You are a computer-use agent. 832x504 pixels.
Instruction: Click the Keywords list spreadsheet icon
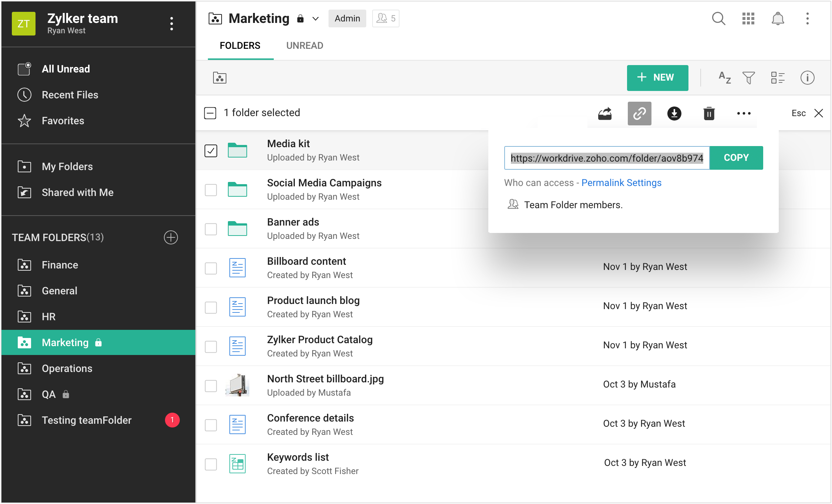tap(238, 464)
